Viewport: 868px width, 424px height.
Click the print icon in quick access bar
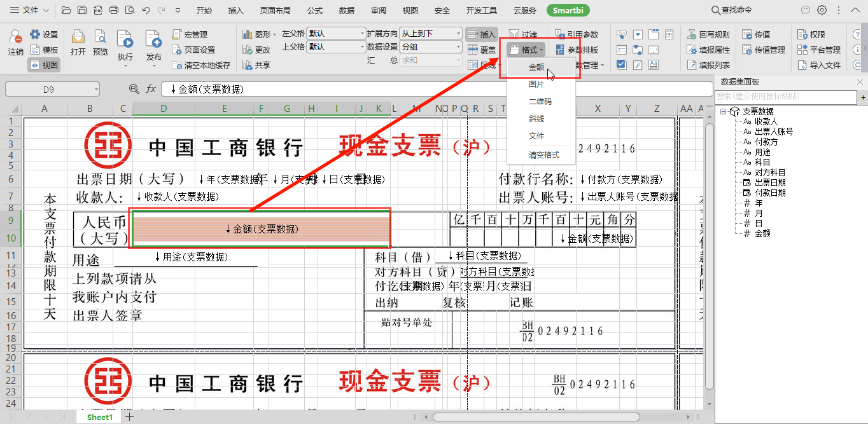coord(114,10)
